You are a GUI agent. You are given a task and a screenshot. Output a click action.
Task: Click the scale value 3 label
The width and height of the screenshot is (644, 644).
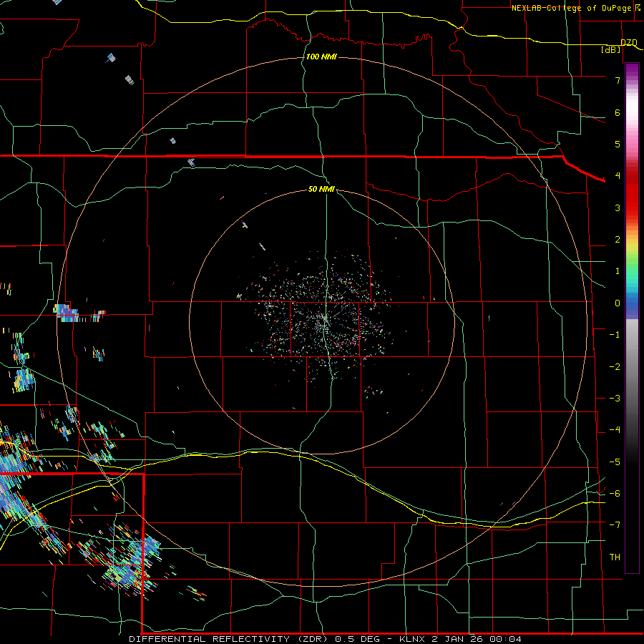point(618,208)
